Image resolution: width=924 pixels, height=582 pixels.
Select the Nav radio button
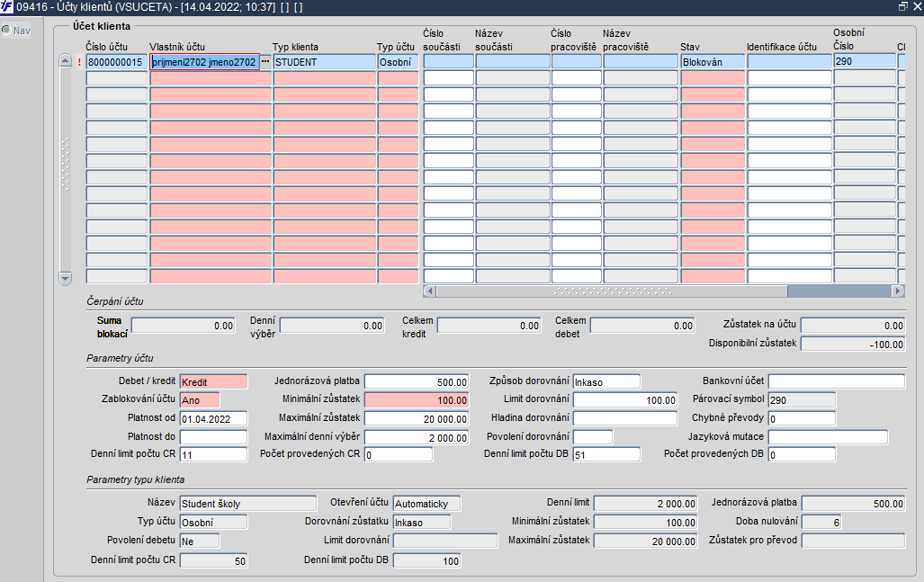pyautogui.click(x=6, y=30)
